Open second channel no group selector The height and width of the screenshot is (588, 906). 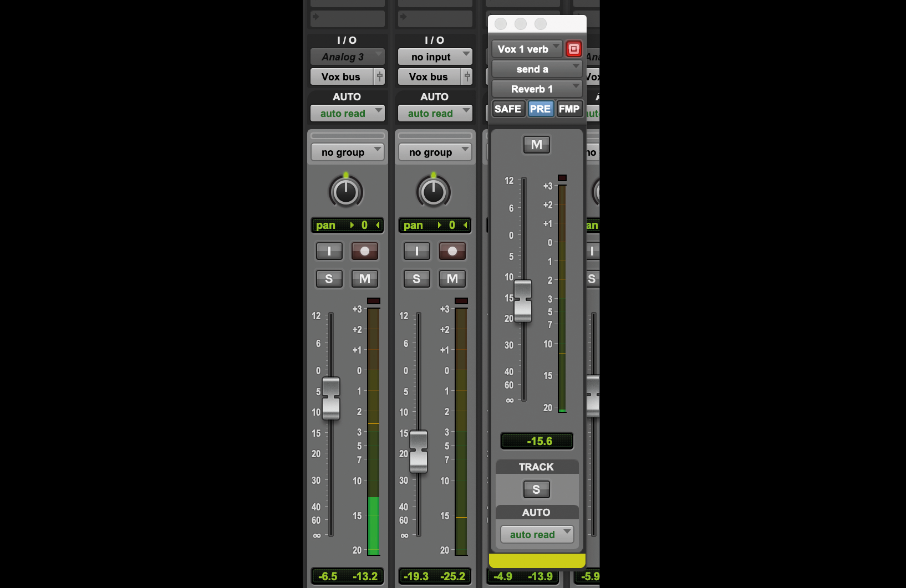[435, 152]
